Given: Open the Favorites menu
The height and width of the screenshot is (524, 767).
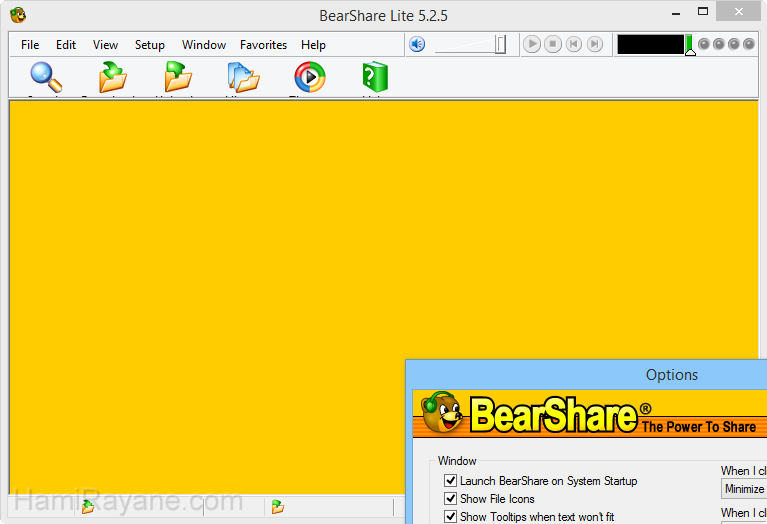Looking at the screenshot, I should 263,45.
